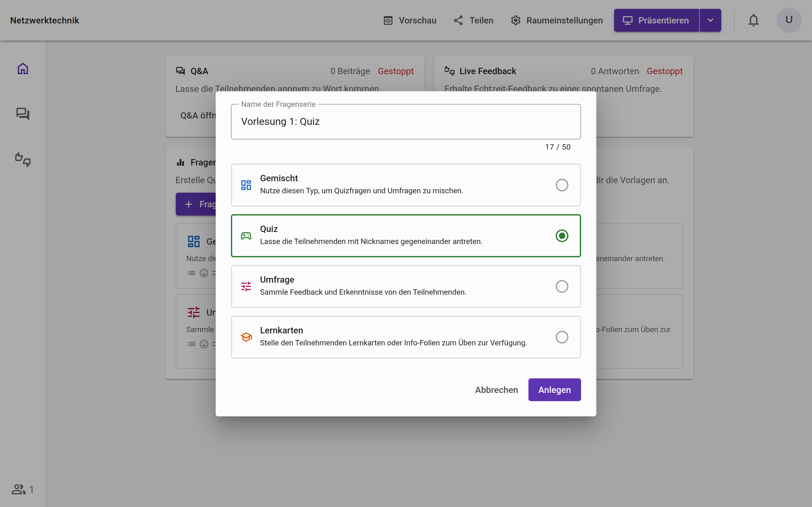Select the Gemischt radio button
Screen dimensions: 812x507
[x=562, y=185]
